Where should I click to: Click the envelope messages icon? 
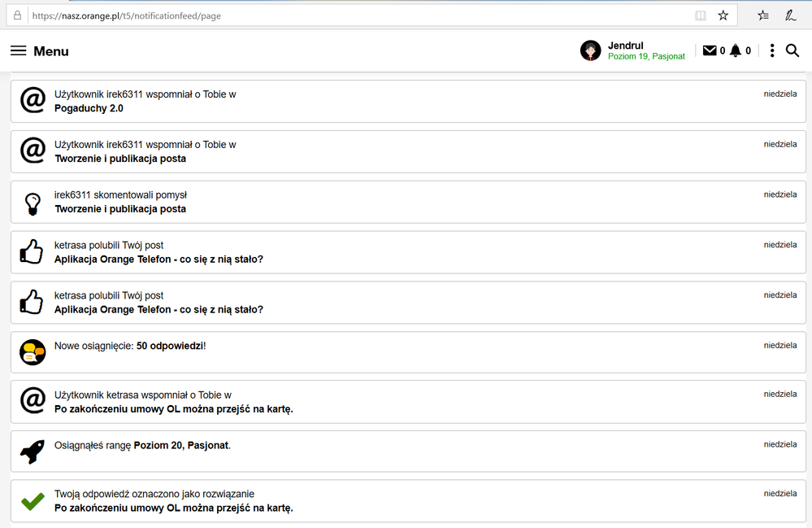click(x=710, y=50)
